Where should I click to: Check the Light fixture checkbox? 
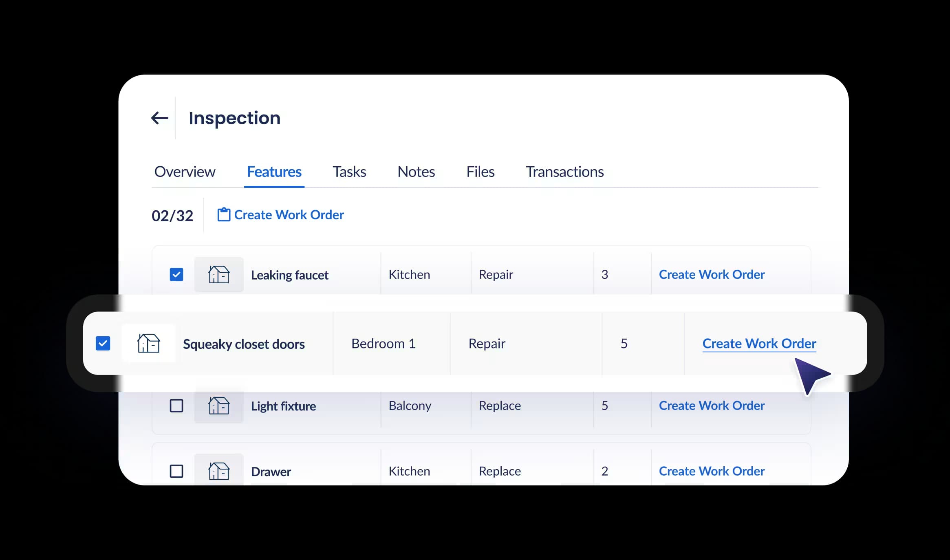pos(176,406)
